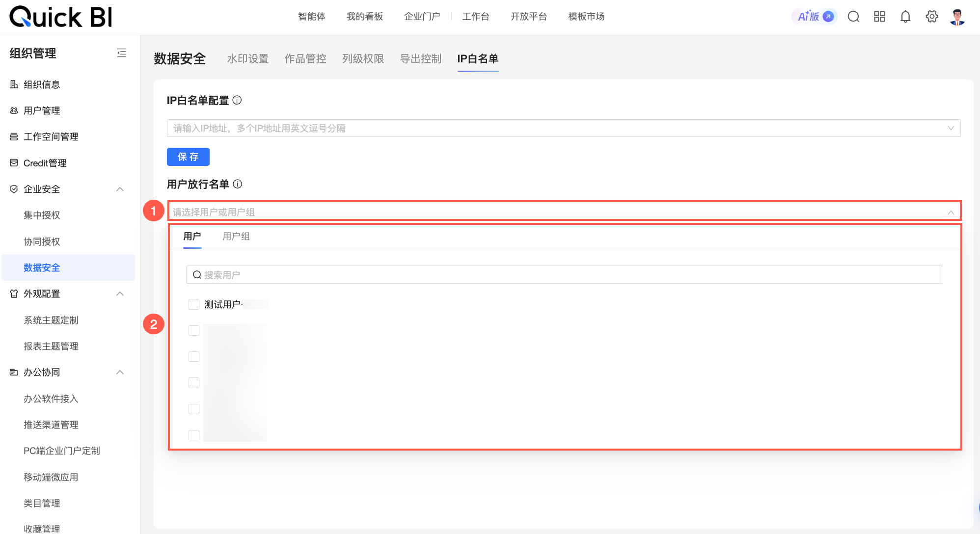This screenshot has width=980, height=534.
Task: Open 开放平台 in top navigation
Action: tap(529, 17)
